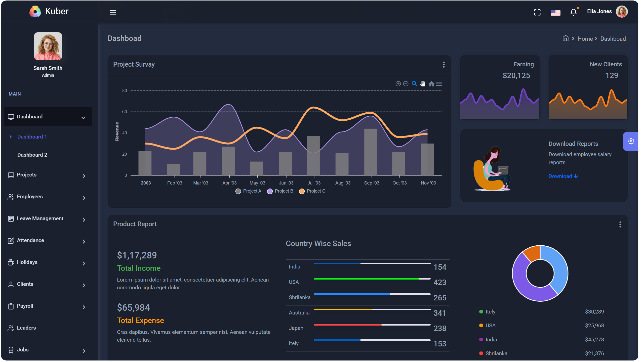Click the USA sales progress bar
Image resolution: width=644 pixels, height=362 pixels.
click(x=372, y=279)
